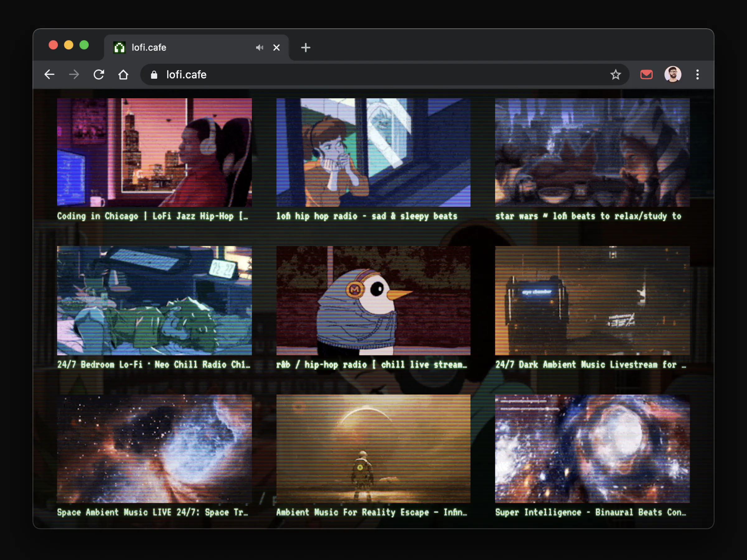Play the Space Ambient Music thumbnail
The image size is (747, 560).
[x=154, y=449]
